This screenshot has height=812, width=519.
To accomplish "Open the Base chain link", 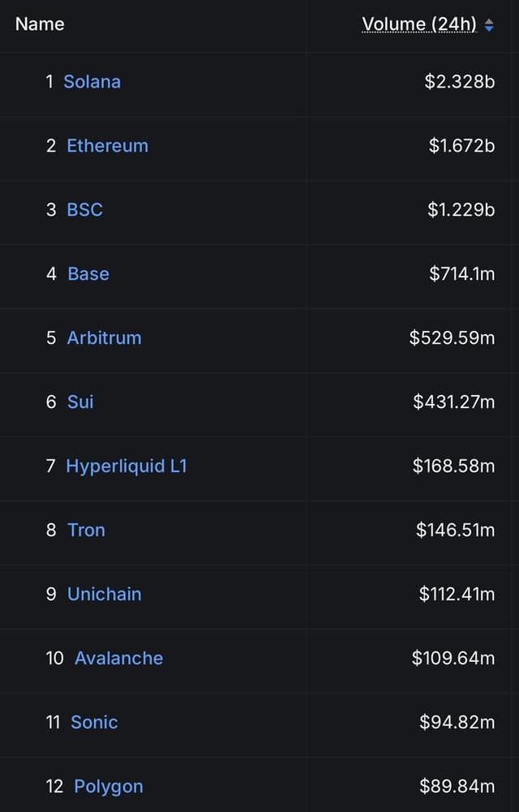I will pos(88,274).
